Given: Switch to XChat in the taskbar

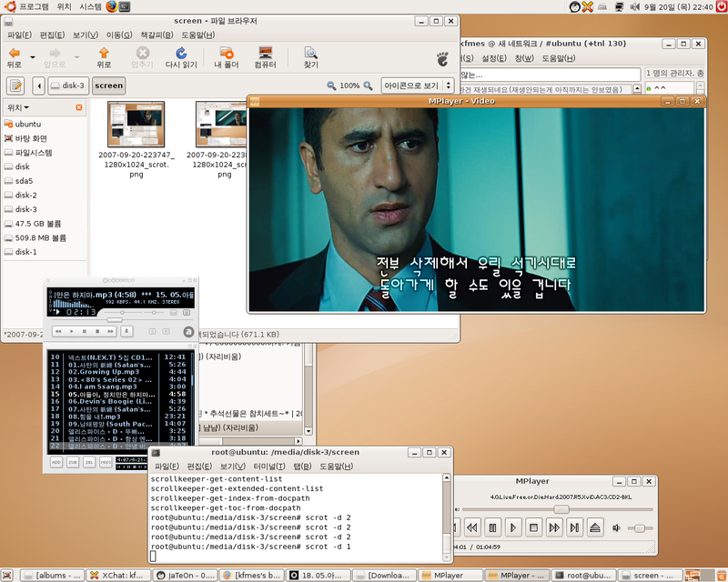Looking at the screenshot, I should pos(118,576).
